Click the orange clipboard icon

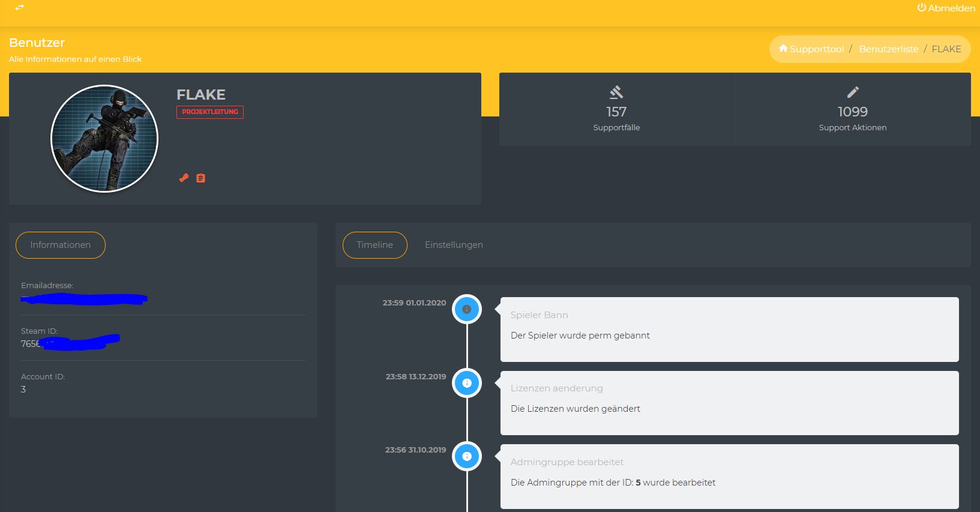point(201,178)
